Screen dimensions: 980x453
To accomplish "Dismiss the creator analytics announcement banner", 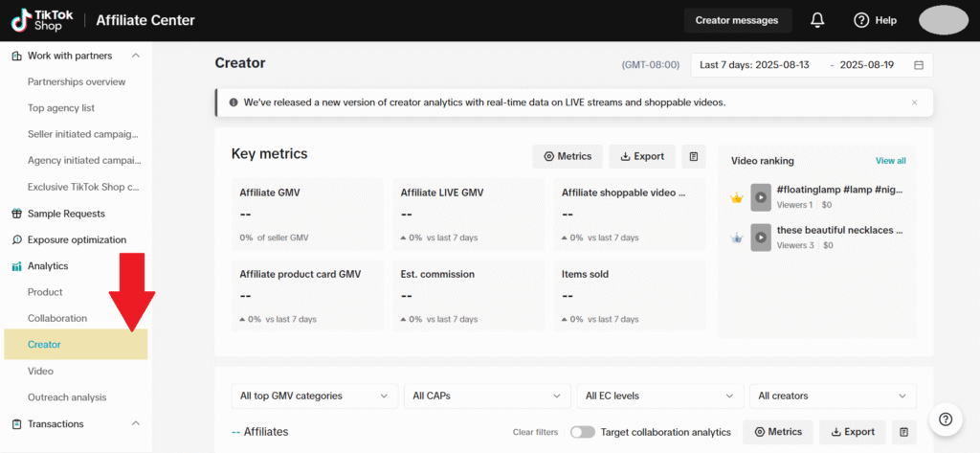I will 914,102.
